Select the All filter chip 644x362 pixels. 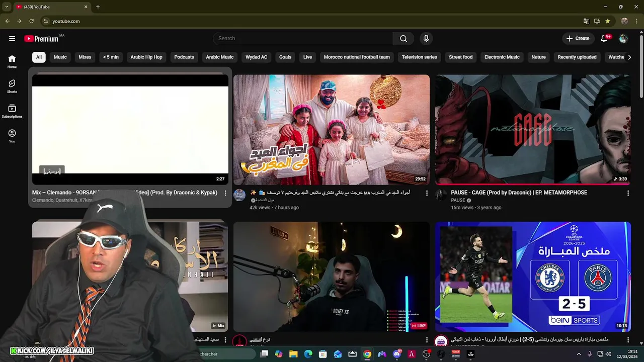tap(39, 57)
